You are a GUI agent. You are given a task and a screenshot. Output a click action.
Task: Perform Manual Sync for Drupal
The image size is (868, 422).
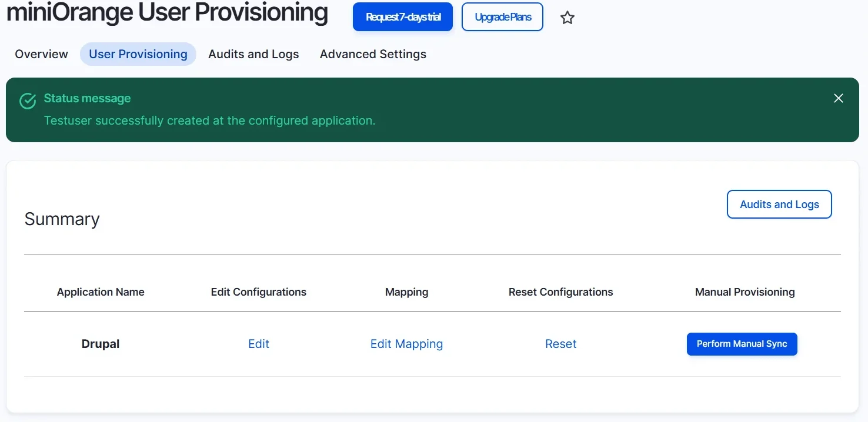[742, 344]
